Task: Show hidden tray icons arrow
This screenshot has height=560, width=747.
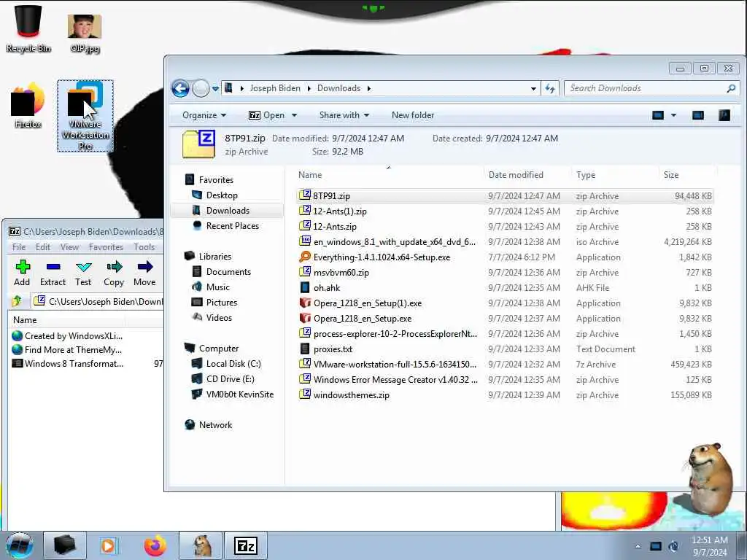Action: 638,546
